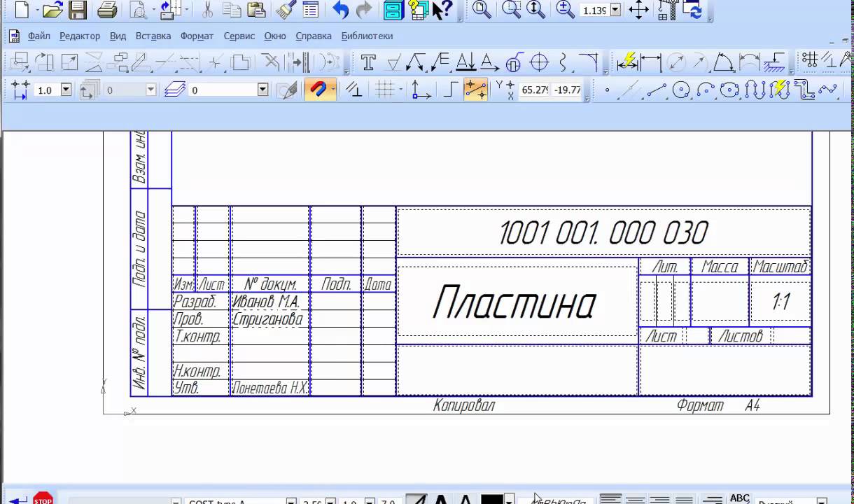The width and height of the screenshot is (854, 504).
Task: Open the layer number dropdown
Action: [x=263, y=90]
